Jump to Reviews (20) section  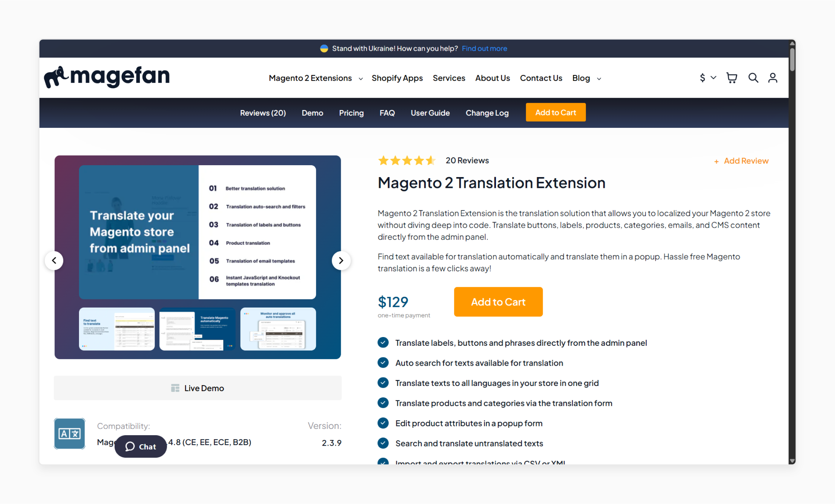tap(263, 113)
